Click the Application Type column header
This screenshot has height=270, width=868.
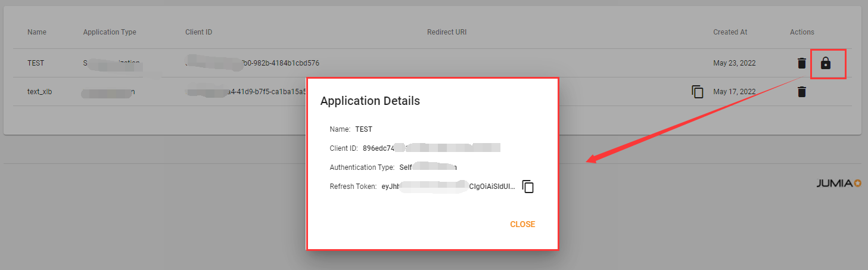pos(110,32)
